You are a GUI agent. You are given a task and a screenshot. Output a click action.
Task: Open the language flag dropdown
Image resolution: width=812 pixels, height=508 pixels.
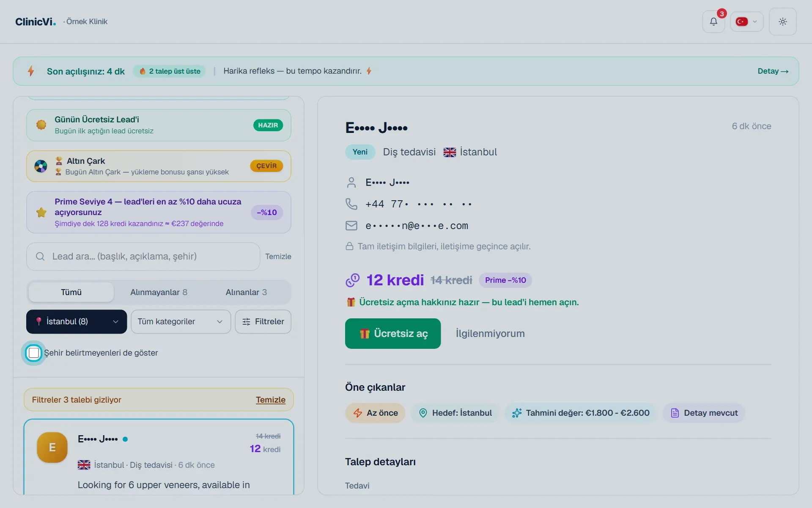click(746, 22)
